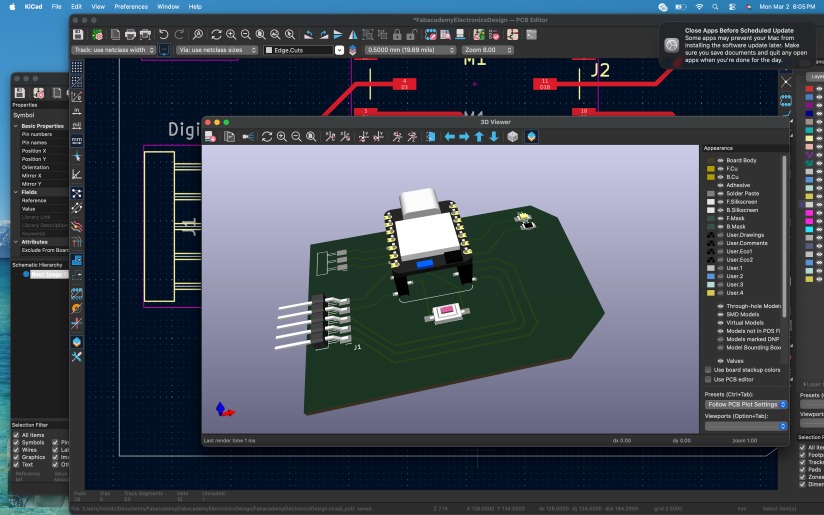Viewport: 824px width, 515px height.
Task: Enable Use board stackup colors checkbox
Action: (709, 369)
